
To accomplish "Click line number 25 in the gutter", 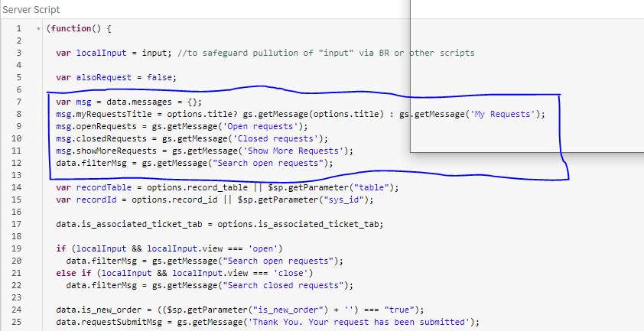I will [x=16, y=322].
